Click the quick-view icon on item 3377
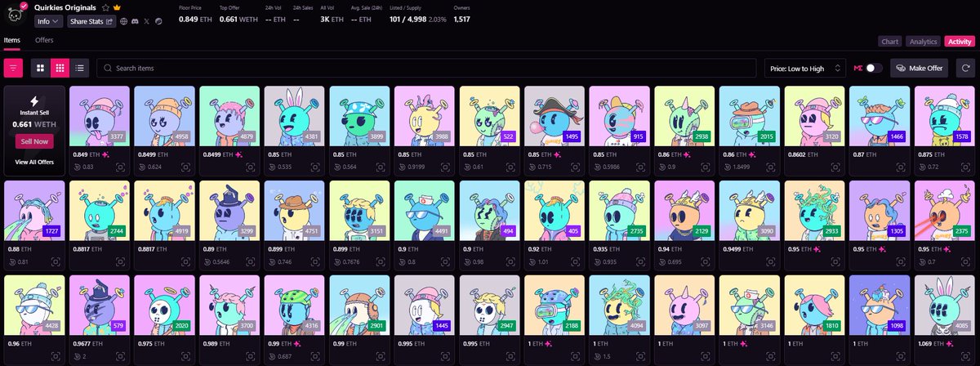The width and height of the screenshot is (980, 366). pyautogui.click(x=120, y=167)
